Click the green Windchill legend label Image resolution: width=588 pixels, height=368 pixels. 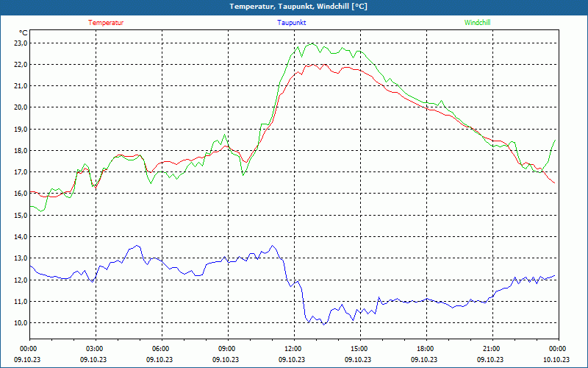click(477, 23)
